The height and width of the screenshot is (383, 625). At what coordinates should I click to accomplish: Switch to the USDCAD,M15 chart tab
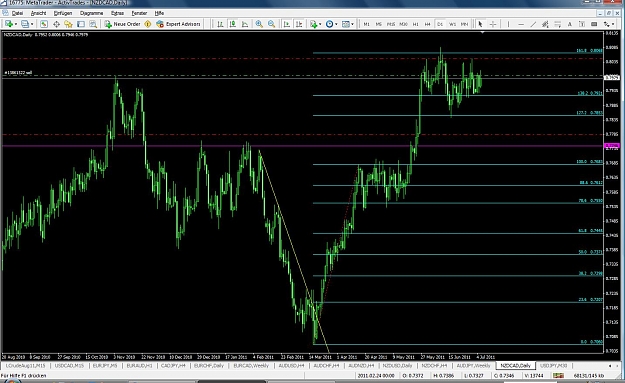coord(69,365)
